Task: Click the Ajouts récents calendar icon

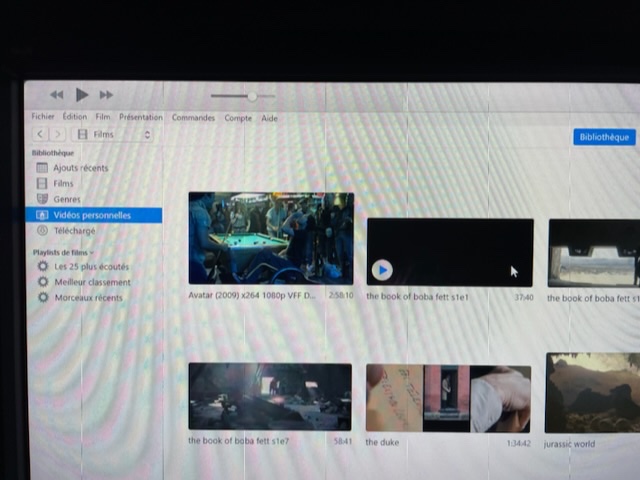Action: pos(42,167)
